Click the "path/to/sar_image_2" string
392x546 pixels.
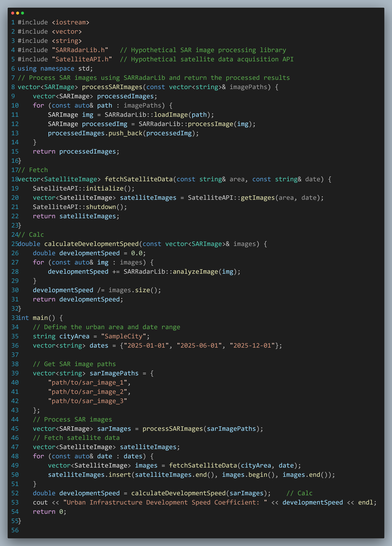(88, 392)
